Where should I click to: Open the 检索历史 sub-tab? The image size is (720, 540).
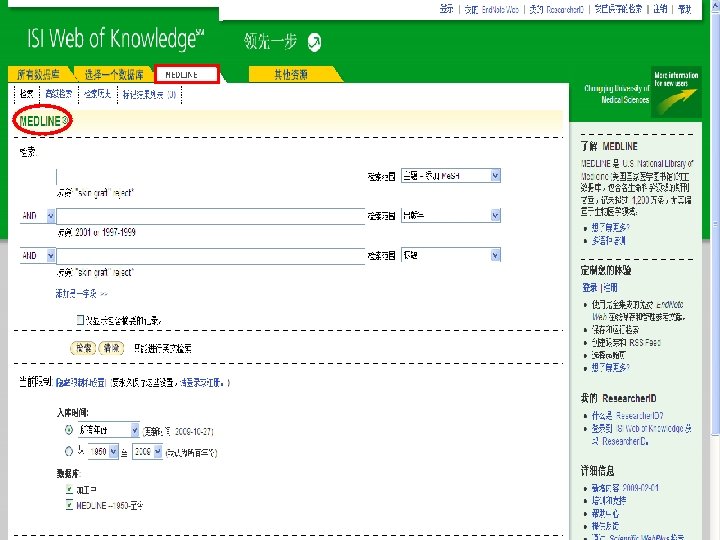(98, 94)
